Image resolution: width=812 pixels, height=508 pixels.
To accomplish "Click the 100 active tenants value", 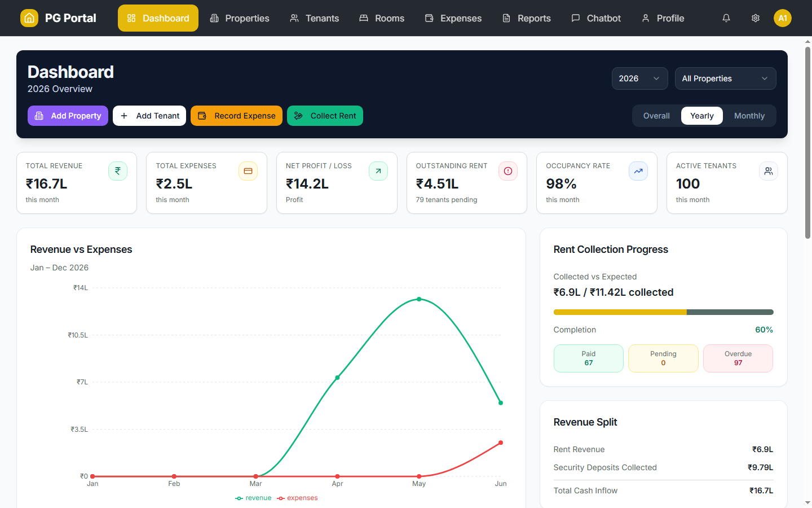I will click(x=688, y=183).
